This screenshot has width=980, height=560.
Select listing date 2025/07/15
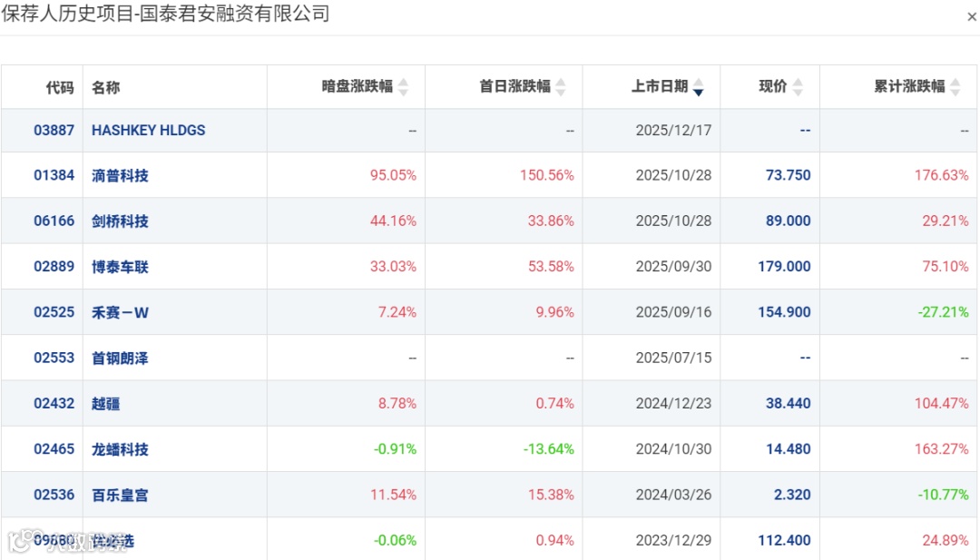[673, 358]
